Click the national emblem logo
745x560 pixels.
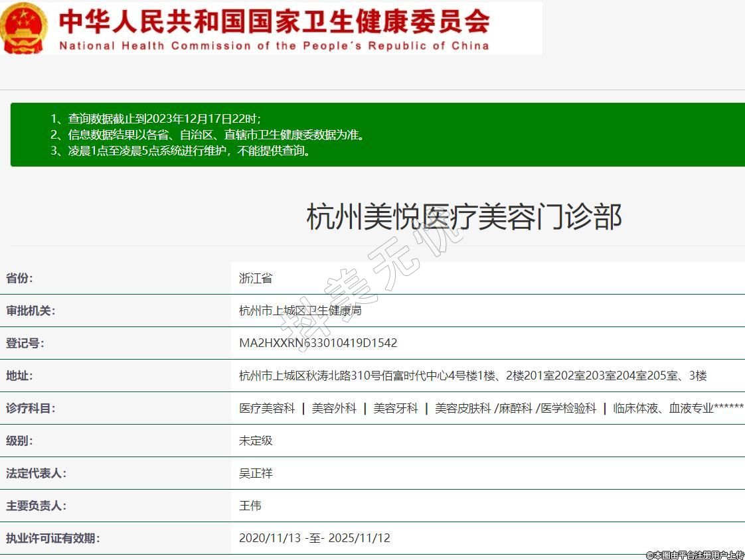pos(24,29)
